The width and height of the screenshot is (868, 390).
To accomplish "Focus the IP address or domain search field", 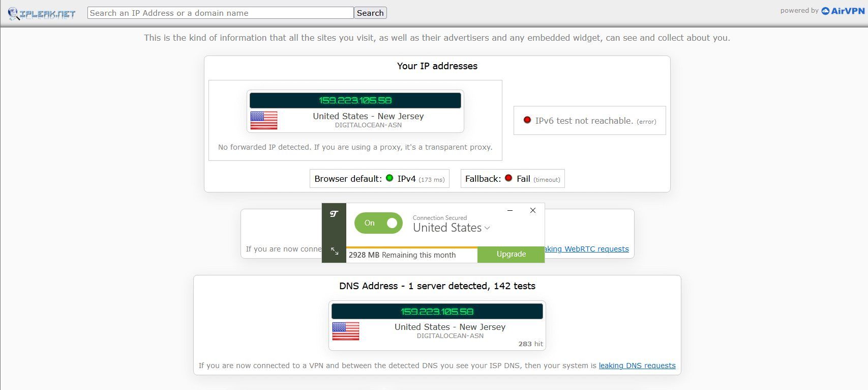I will (x=220, y=13).
